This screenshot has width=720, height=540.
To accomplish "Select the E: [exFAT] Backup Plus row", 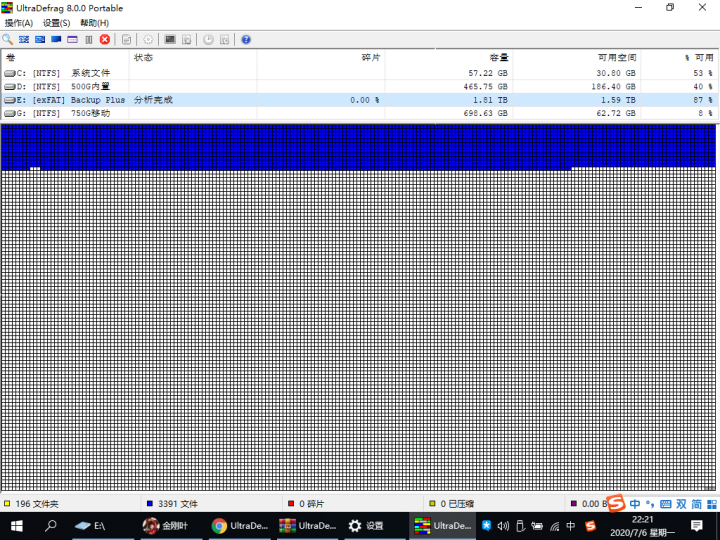I will click(x=360, y=100).
